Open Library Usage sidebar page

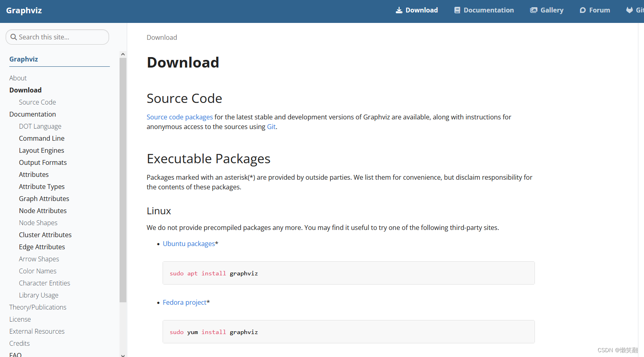39,295
